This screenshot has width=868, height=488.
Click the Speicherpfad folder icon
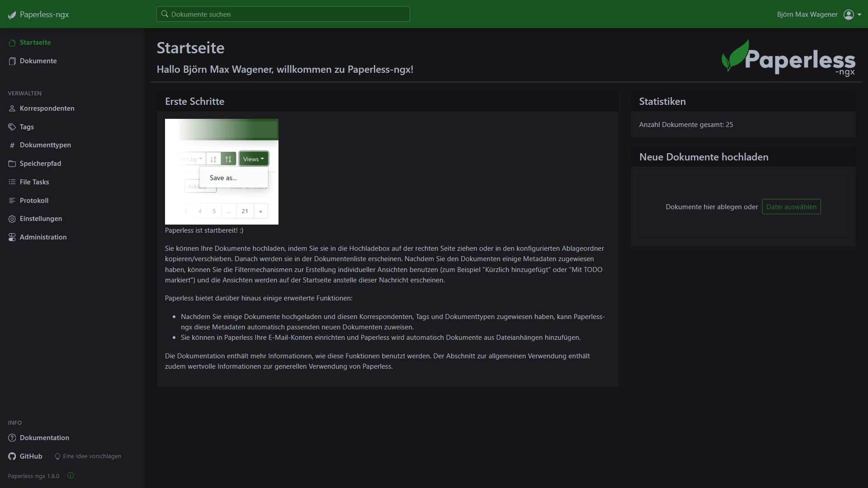[x=12, y=164]
